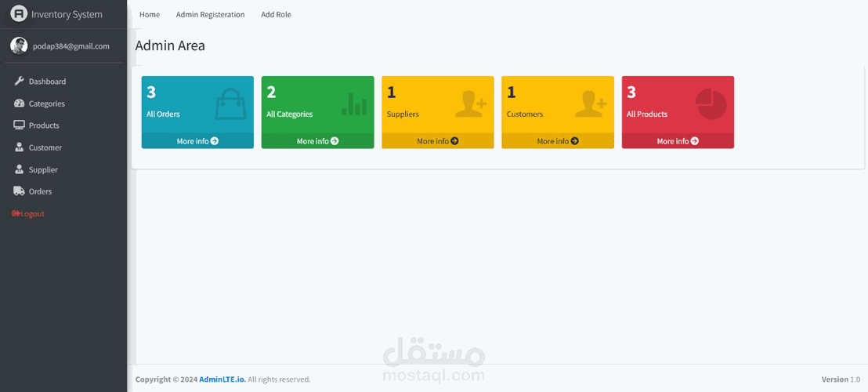Screen dimensions: 868x392
Task: Click the Inventory System logo icon
Action: click(x=19, y=14)
